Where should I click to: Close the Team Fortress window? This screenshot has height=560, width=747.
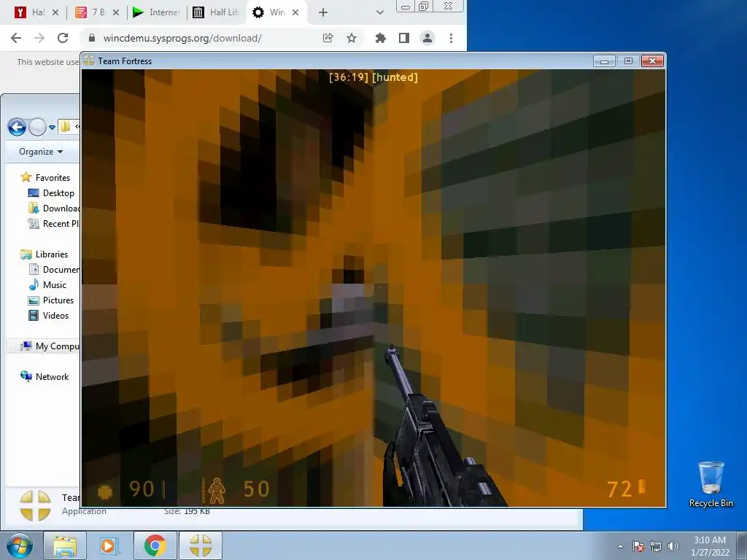[x=653, y=61]
